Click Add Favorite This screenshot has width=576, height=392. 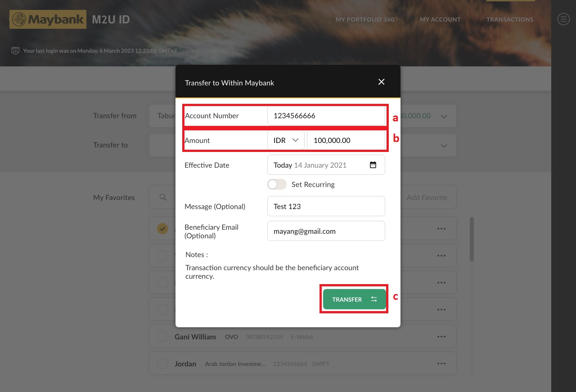click(x=427, y=197)
